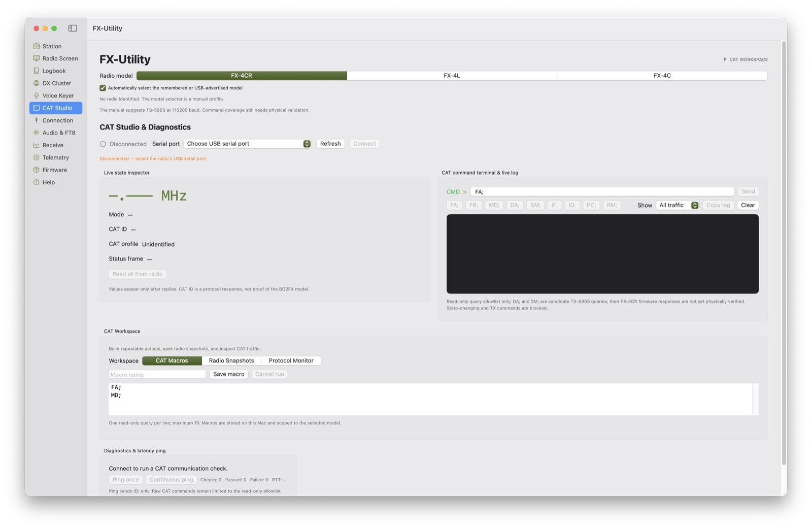Open Radio Screen via its icon

tap(36, 58)
